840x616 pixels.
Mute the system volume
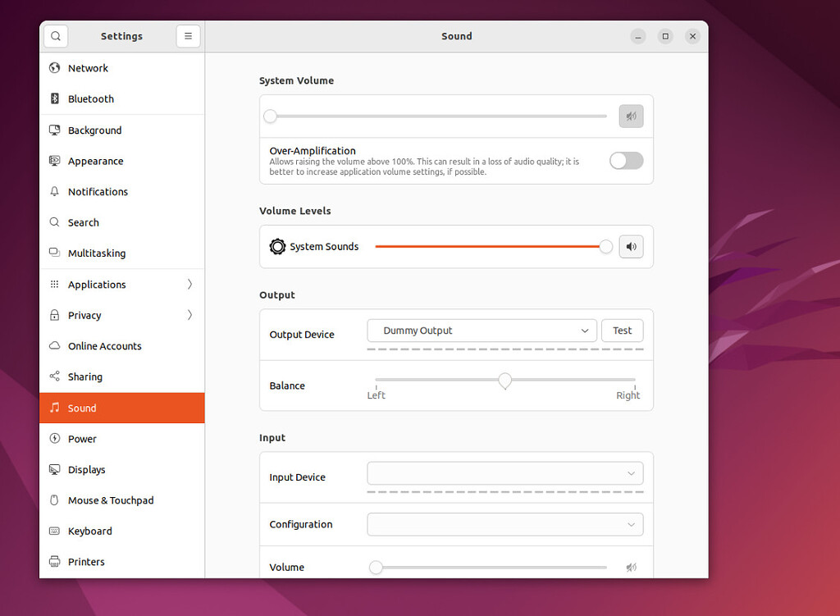tap(631, 116)
